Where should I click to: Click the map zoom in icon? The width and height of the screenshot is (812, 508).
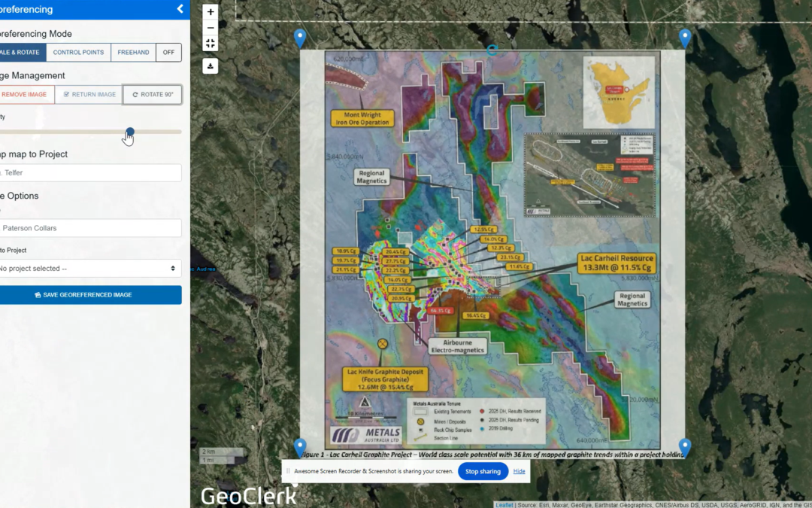point(210,11)
